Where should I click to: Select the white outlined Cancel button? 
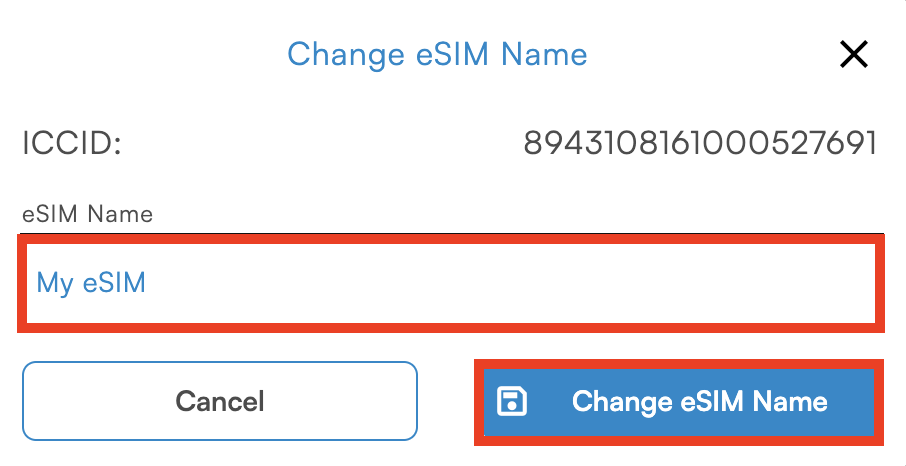tap(220, 401)
